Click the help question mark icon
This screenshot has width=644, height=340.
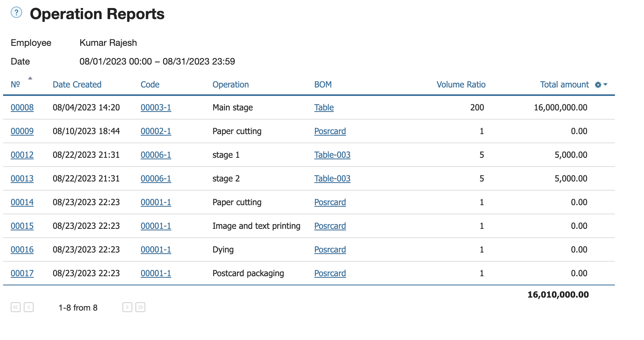(x=16, y=13)
